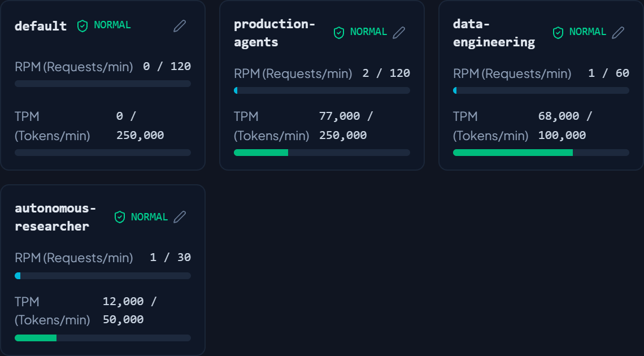Click the default TPM progress bar

pos(103,153)
